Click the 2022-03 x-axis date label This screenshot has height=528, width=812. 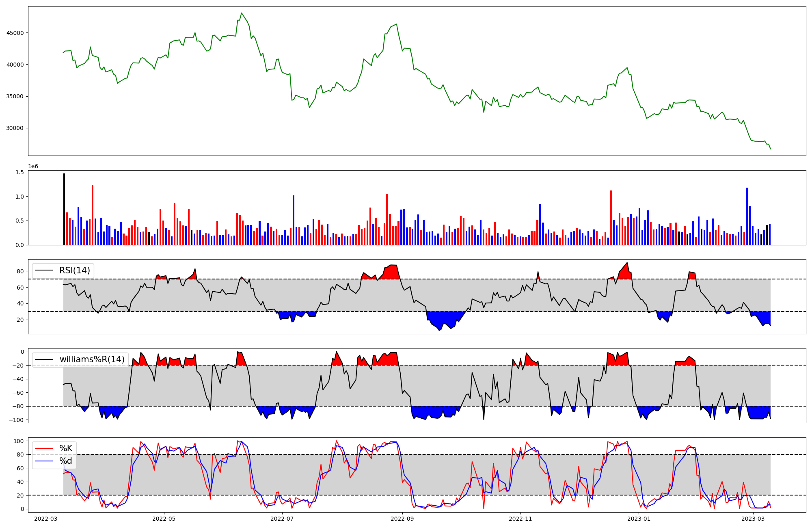click(46, 519)
